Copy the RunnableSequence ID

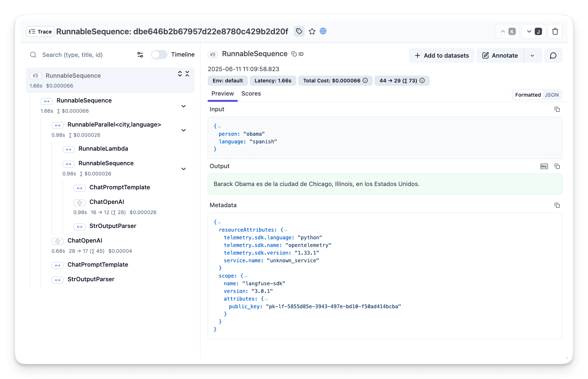(297, 54)
